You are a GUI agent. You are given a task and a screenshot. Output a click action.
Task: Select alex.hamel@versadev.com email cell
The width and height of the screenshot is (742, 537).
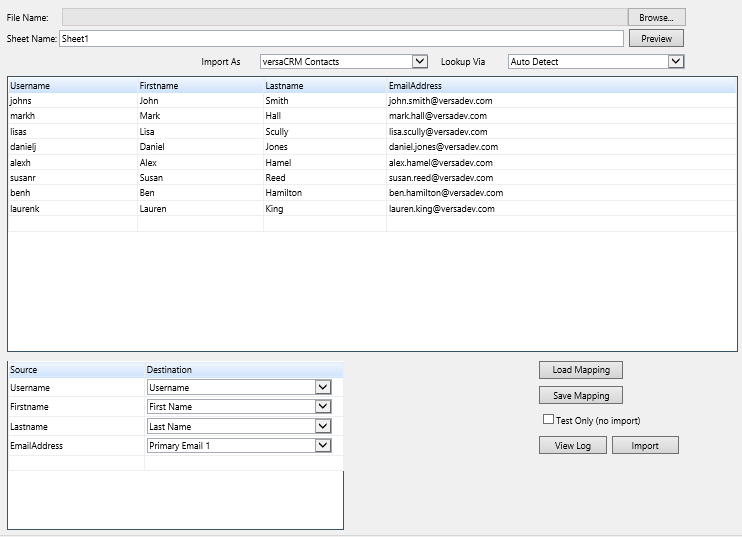pyautogui.click(x=562, y=162)
